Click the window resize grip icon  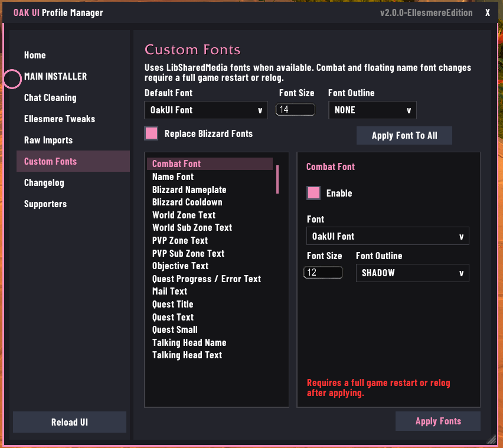point(491,439)
